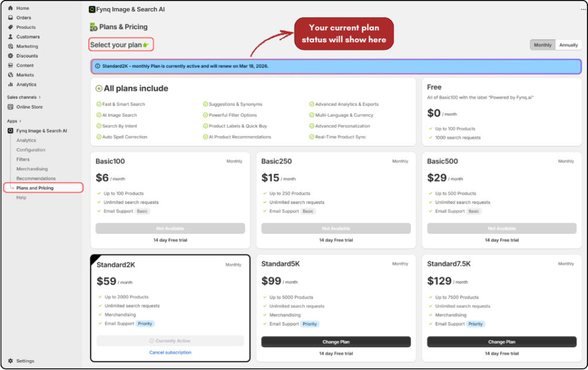
Task: Open the Filters submenu item
Action: [x=23, y=160]
